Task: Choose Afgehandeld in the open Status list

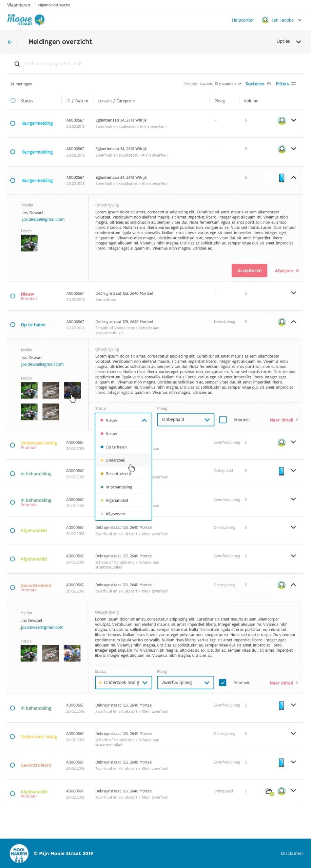Action: click(123, 500)
